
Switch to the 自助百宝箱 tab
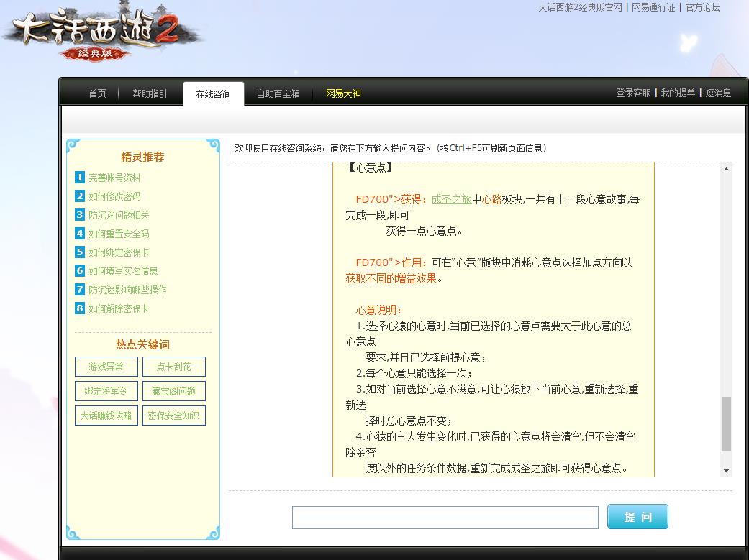(278, 93)
